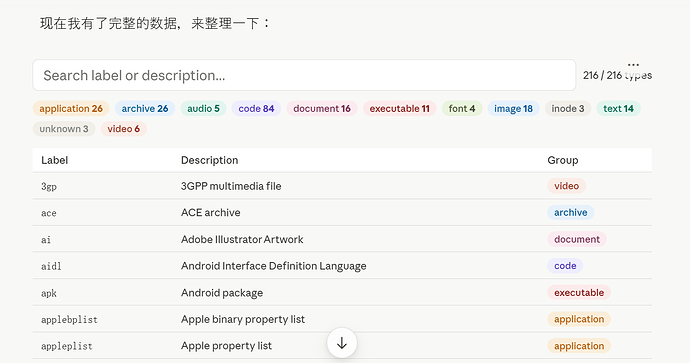
Task: Select the apk label cell
Action: click(49, 293)
